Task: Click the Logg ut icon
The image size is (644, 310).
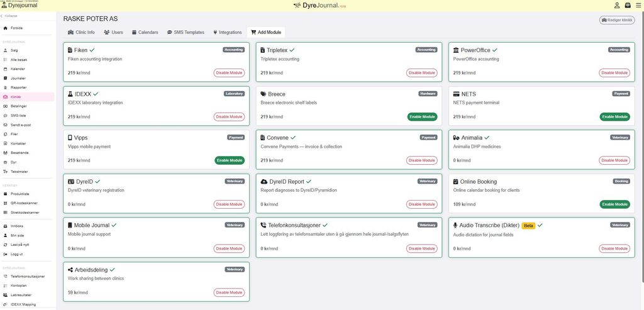Action: tap(5, 254)
